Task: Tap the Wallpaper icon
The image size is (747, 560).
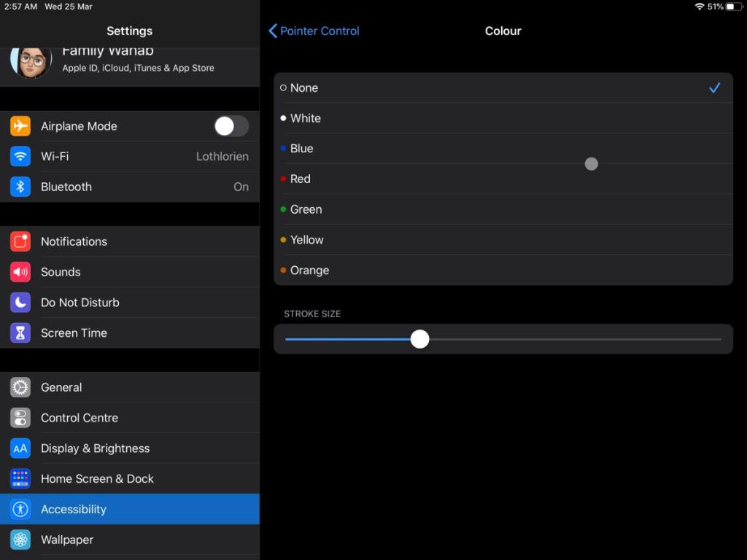Action: point(20,540)
